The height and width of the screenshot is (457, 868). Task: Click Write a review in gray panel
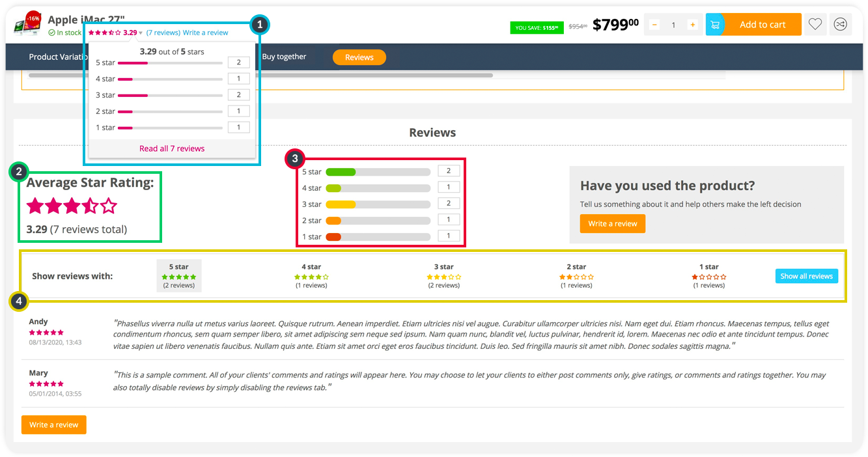(x=612, y=223)
